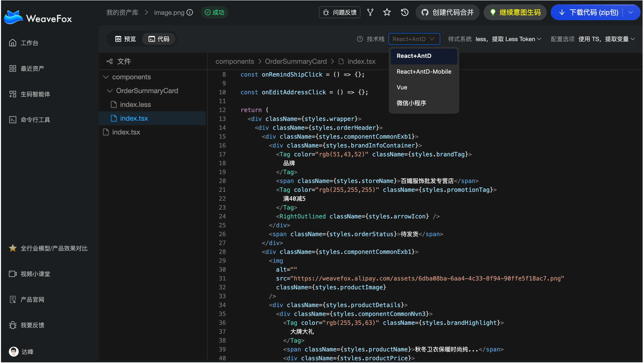Click the file icon in the index.tsx breadcrumb
The width and height of the screenshot is (644, 363).
coord(341,61)
